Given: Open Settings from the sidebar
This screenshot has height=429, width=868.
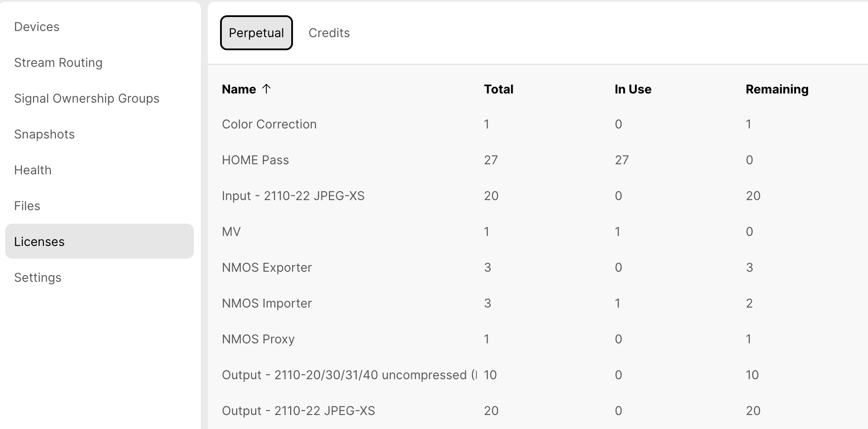Looking at the screenshot, I should [38, 277].
